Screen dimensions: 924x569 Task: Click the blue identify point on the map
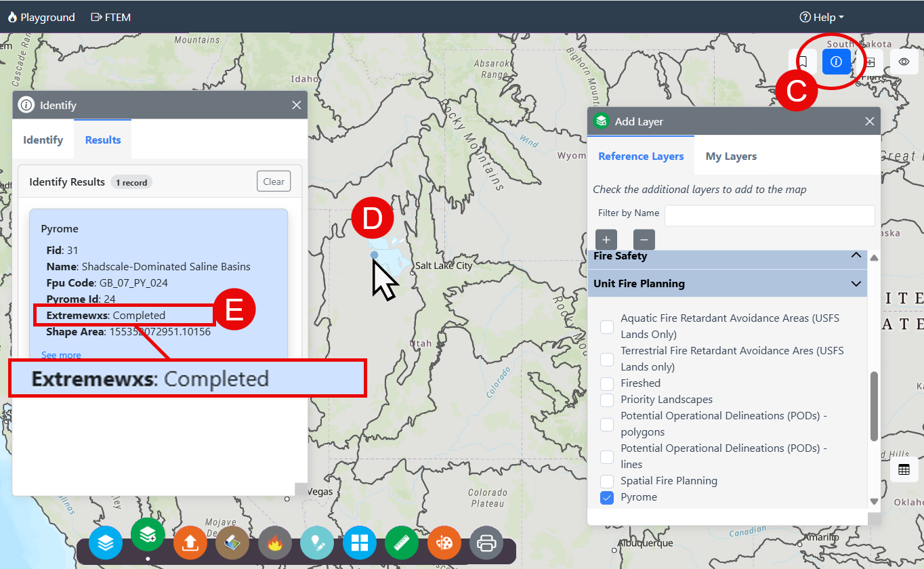(375, 255)
